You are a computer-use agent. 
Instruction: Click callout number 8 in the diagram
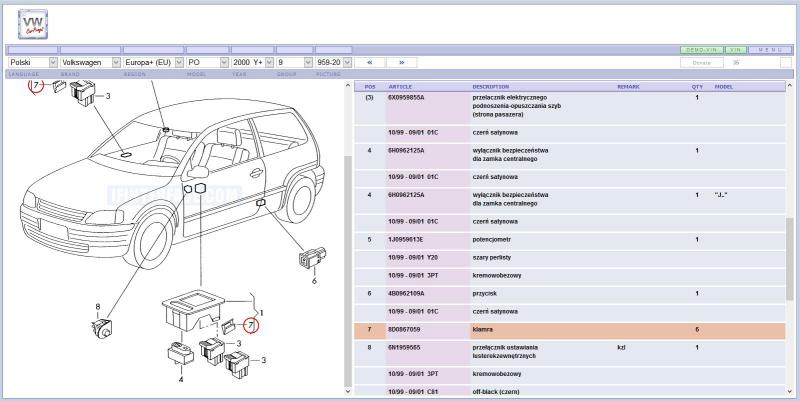(x=97, y=307)
